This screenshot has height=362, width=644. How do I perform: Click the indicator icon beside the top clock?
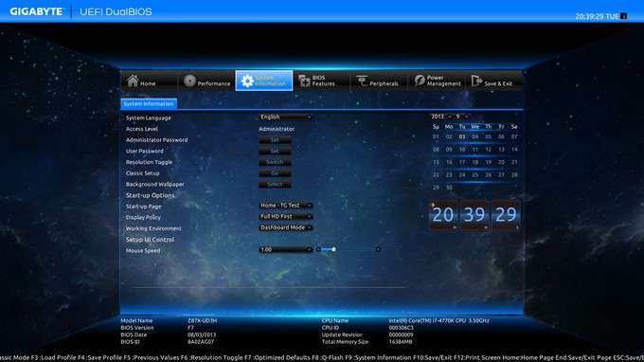pos(623,16)
